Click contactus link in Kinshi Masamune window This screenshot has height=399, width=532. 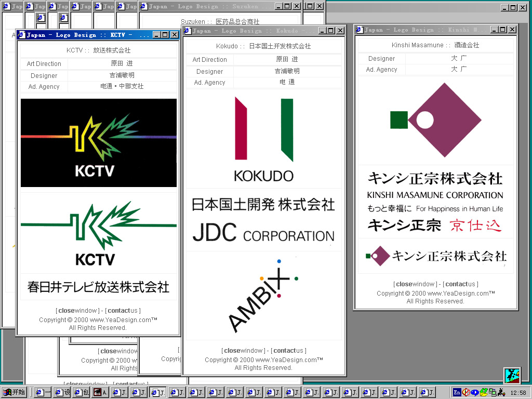click(460, 284)
